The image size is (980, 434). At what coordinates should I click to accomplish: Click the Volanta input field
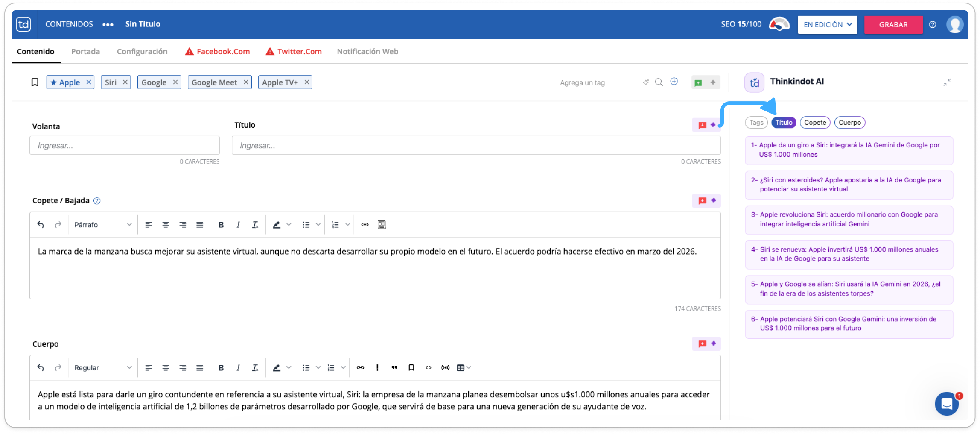point(125,146)
